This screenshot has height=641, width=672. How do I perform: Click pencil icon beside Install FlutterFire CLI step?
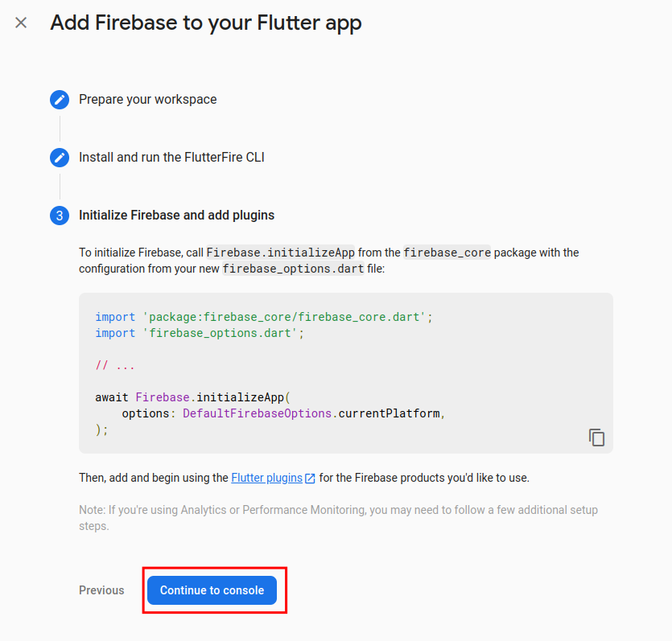tap(60, 158)
